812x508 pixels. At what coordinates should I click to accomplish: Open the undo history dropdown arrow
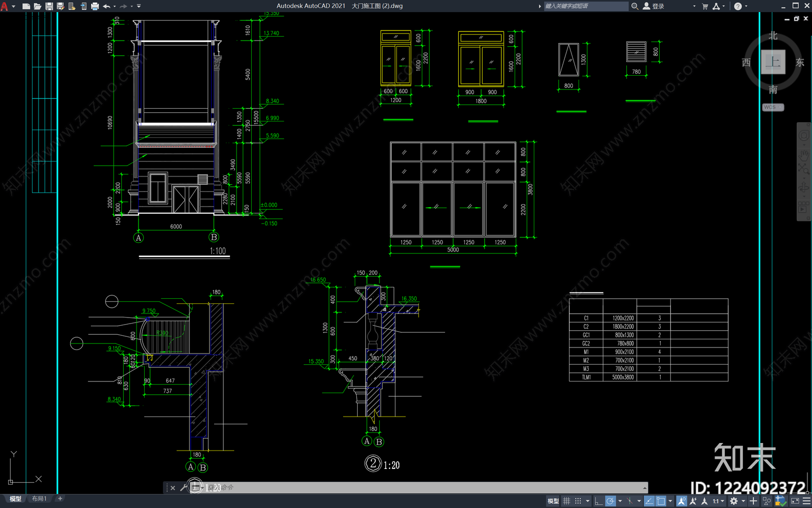(x=115, y=6)
